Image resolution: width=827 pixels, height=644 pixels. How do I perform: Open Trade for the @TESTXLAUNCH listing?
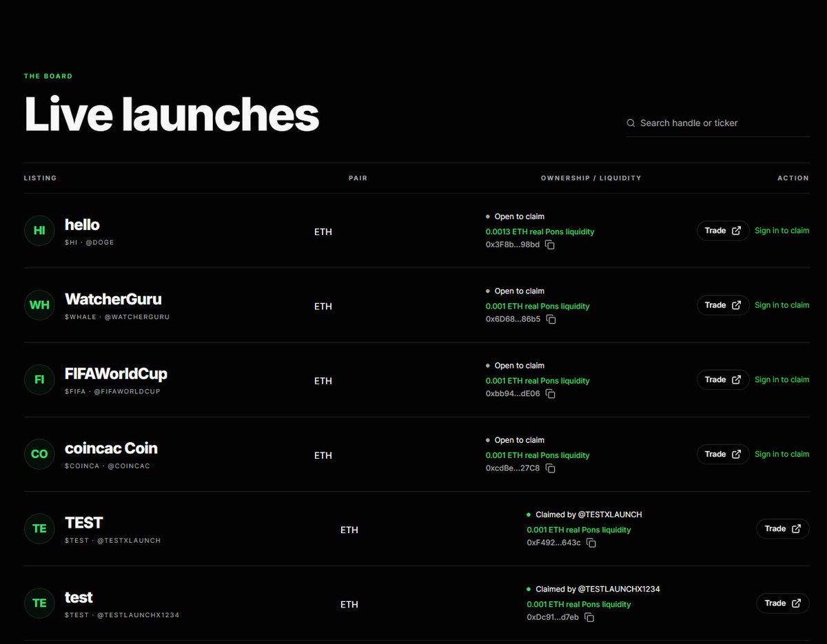[x=783, y=528]
